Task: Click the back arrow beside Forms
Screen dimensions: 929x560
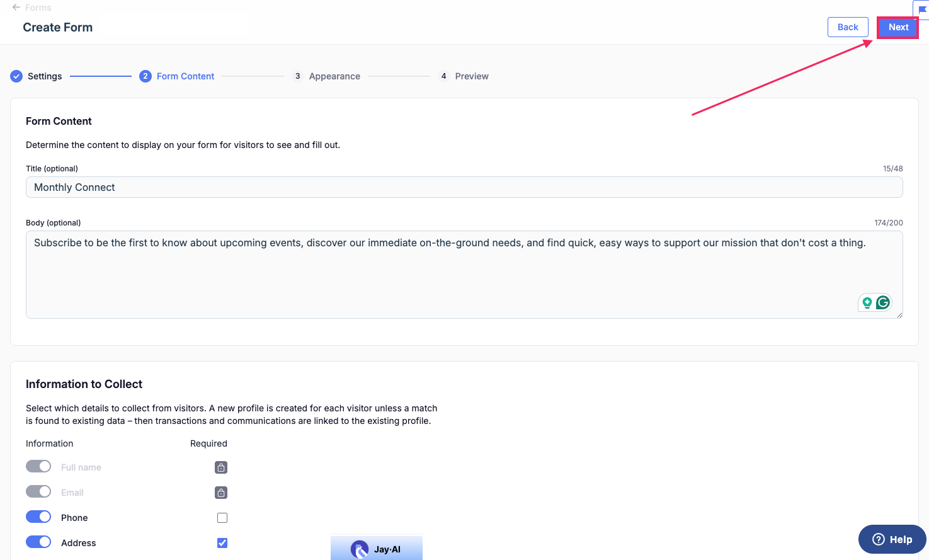Action: tap(16, 8)
